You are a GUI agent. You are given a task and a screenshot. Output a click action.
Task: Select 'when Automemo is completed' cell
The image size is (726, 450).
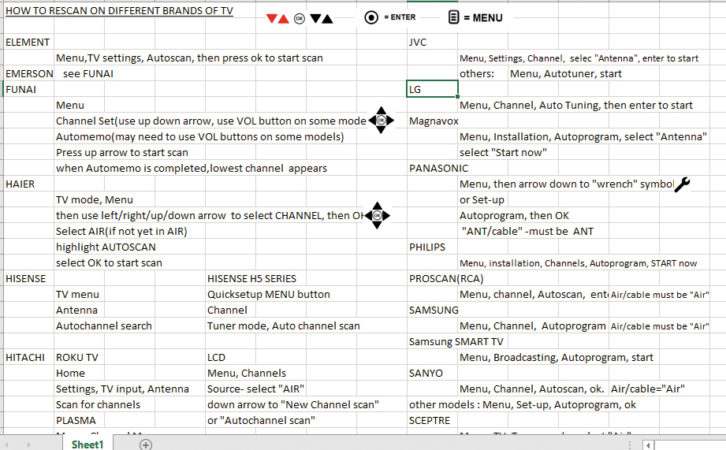point(191,168)
